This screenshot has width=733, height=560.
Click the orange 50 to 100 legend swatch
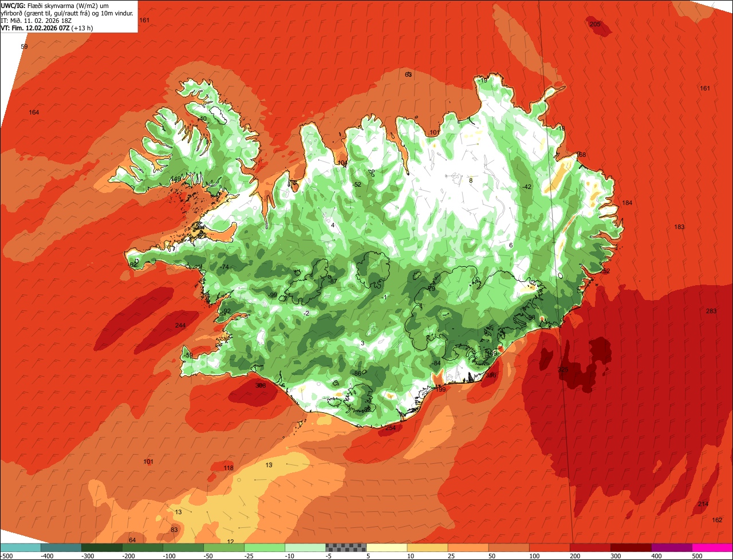509,547
